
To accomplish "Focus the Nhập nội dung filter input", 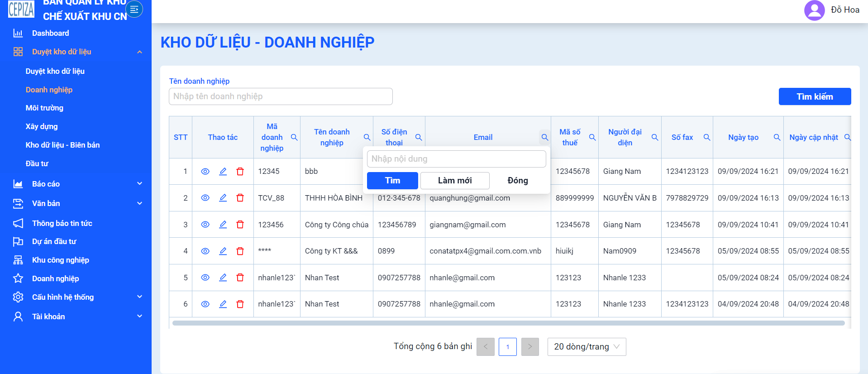I will pyautogui.click(x=456, y=159).
